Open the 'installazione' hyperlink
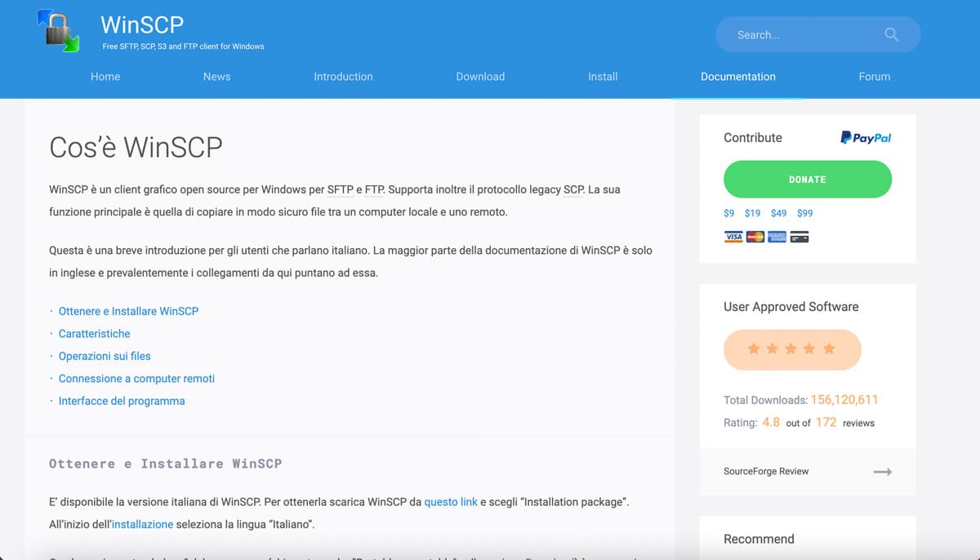Screen dimensions: 980x560 143,524
